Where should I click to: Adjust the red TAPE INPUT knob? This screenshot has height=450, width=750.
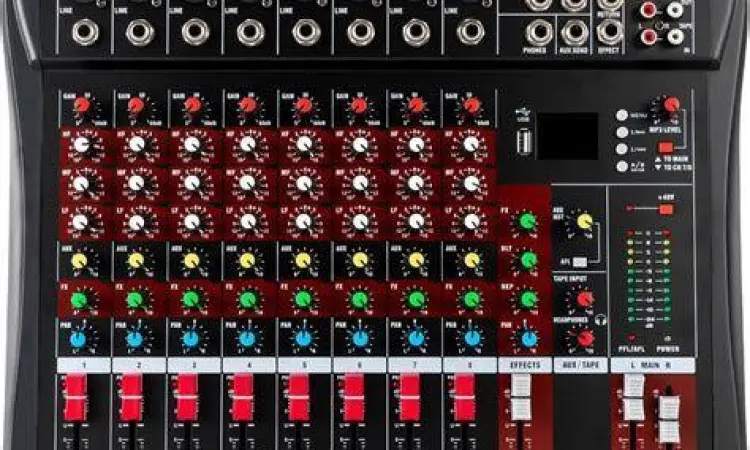coord(585,299)
